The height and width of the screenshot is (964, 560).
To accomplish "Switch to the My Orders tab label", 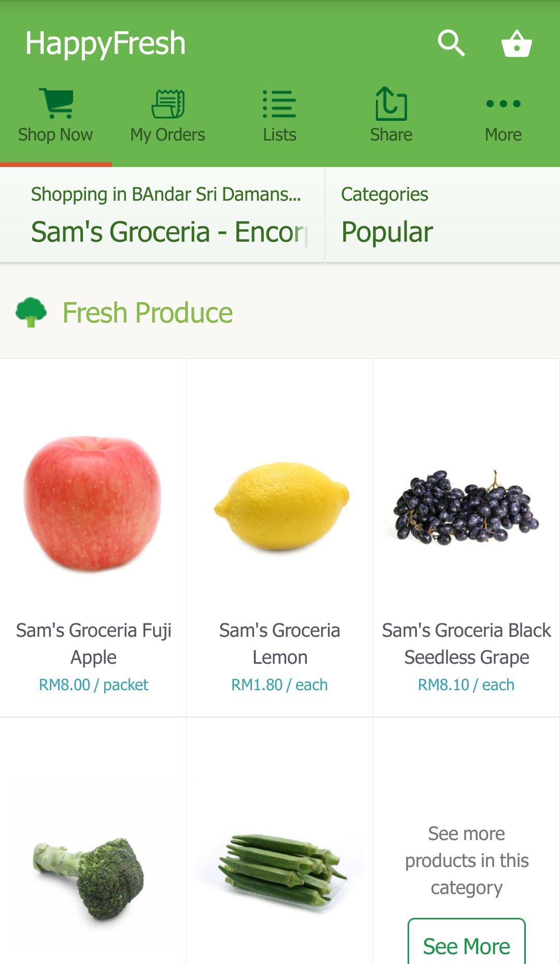I will pos(167,135).
